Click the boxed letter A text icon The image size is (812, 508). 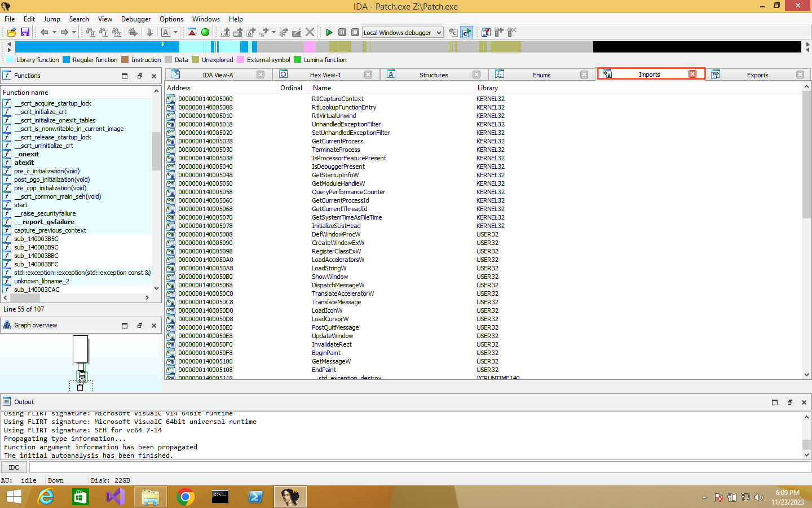(166, 32)
